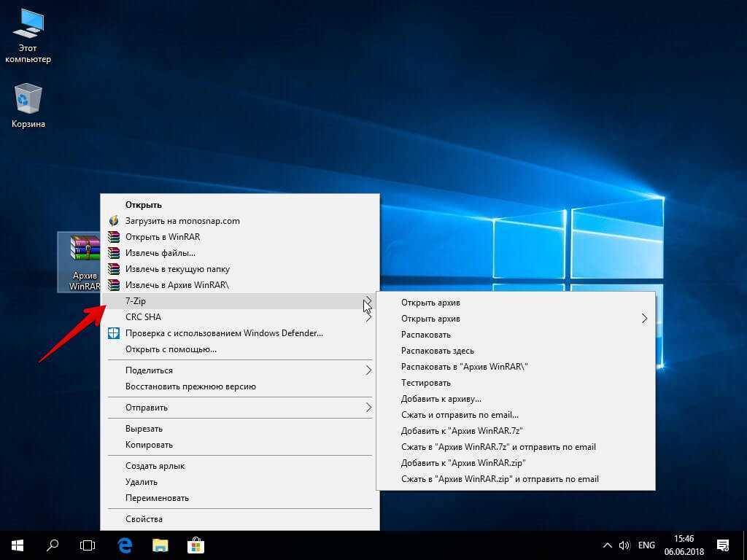Image resolution: width=747 pixels, height=560 pixels.
Task: Choose Извлечь файлы...
Action: point(239,253)
